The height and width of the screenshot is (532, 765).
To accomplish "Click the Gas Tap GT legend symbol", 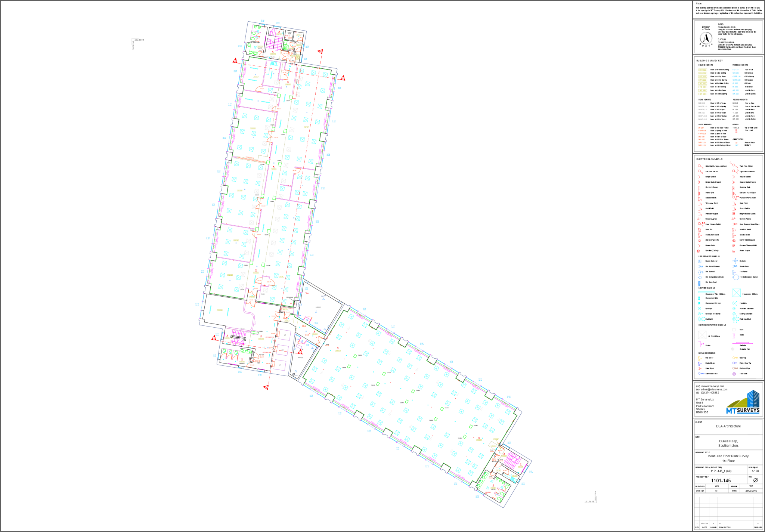I will point(735,358).
